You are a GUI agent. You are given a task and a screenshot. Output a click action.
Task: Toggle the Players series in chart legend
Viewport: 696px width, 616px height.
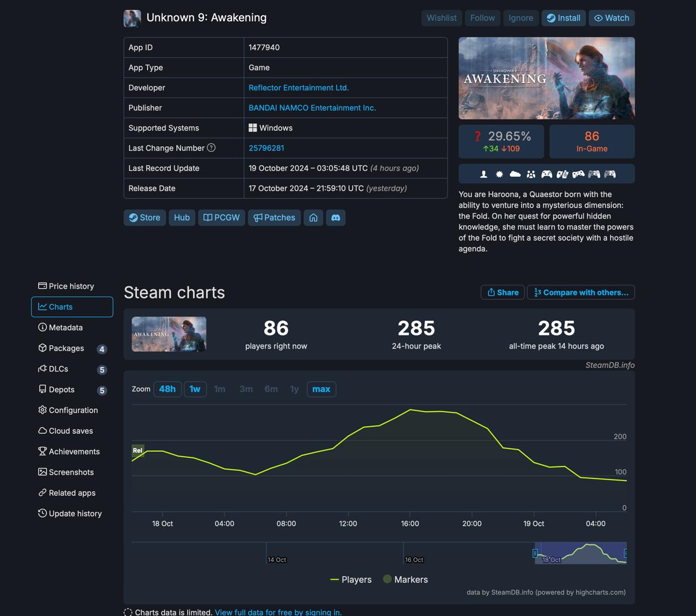tap(351, 580)
